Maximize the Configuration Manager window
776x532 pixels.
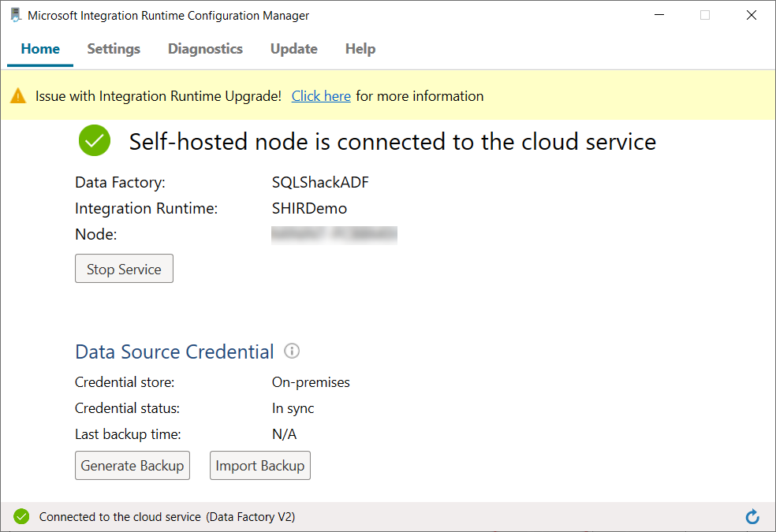click(705, 15)
